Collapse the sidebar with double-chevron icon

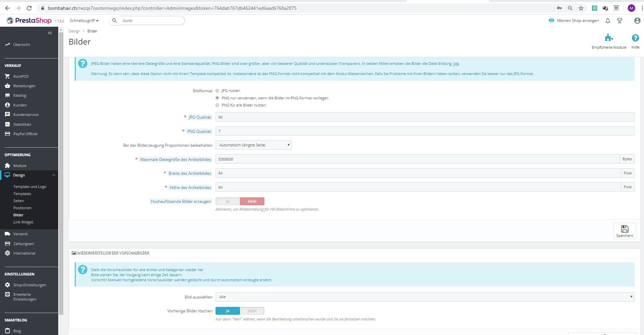(50, 33)
